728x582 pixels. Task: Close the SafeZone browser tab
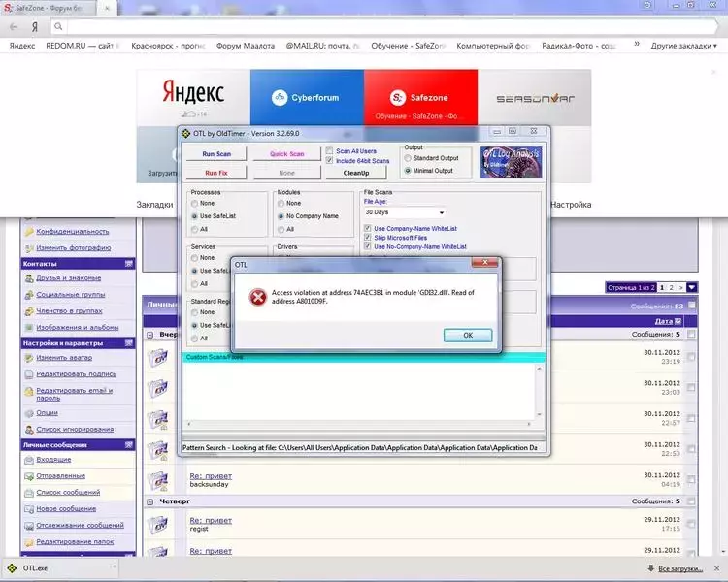point(107,8)
